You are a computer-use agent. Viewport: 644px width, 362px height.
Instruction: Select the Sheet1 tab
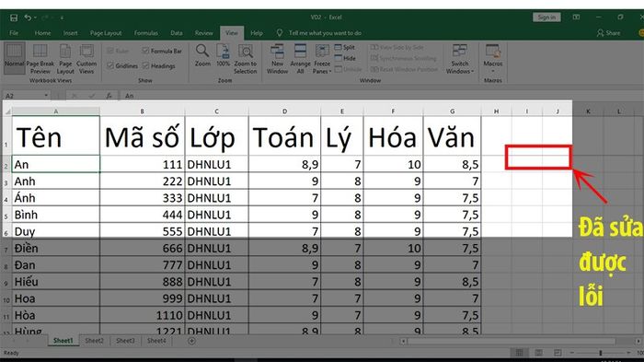coord(63,341)
